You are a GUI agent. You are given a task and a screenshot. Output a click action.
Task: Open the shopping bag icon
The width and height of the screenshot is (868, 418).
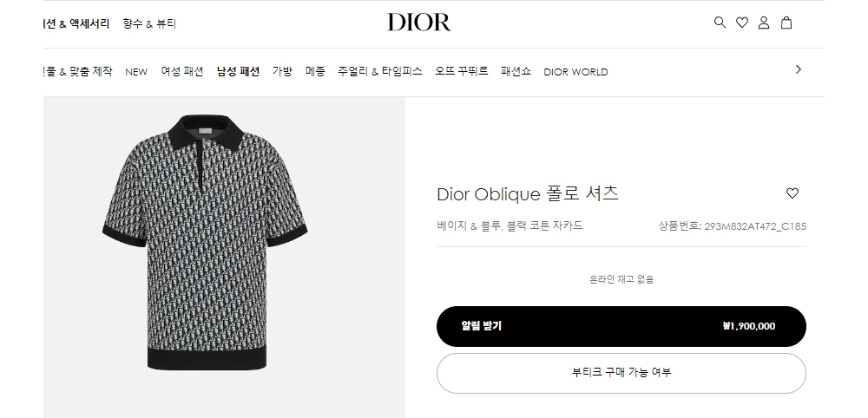pos(786,23)
